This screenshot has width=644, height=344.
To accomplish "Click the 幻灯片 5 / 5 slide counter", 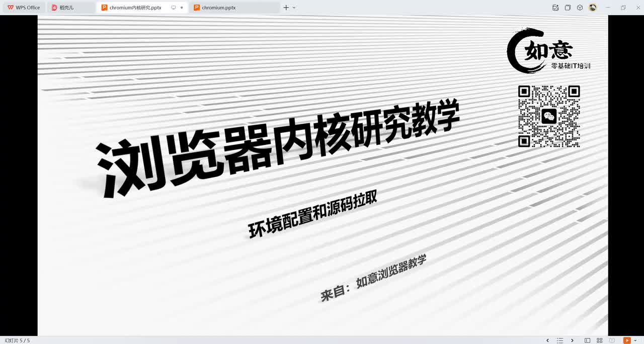I will (x=17, y=340).
